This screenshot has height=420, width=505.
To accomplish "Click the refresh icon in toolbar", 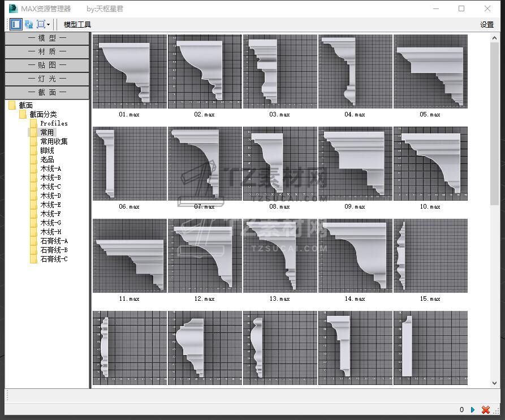I will pyautogui.click(x=28, y=24).
